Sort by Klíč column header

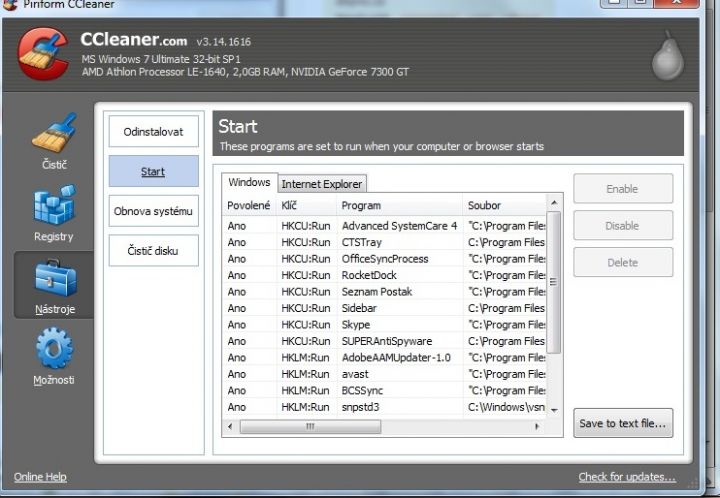(x=307, y=206)
